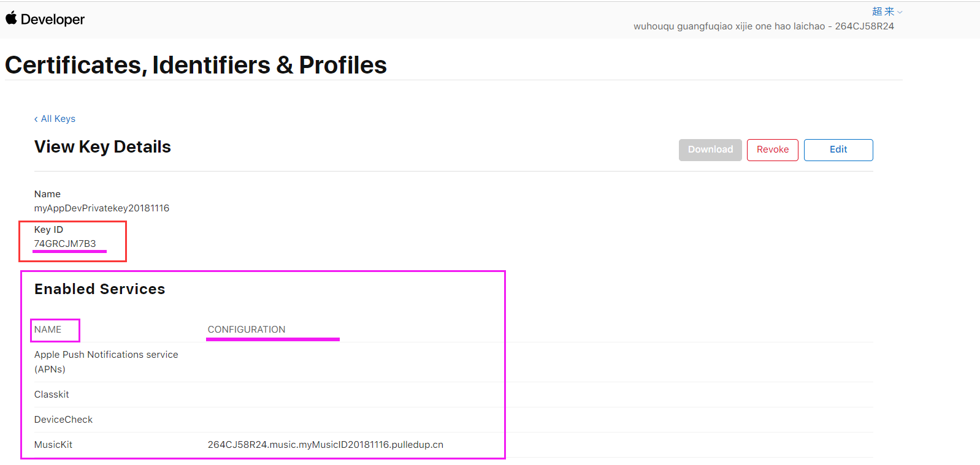Screen dimensions: 980x465
Task: Select the DeviceCheck service row
Action: 454,420
